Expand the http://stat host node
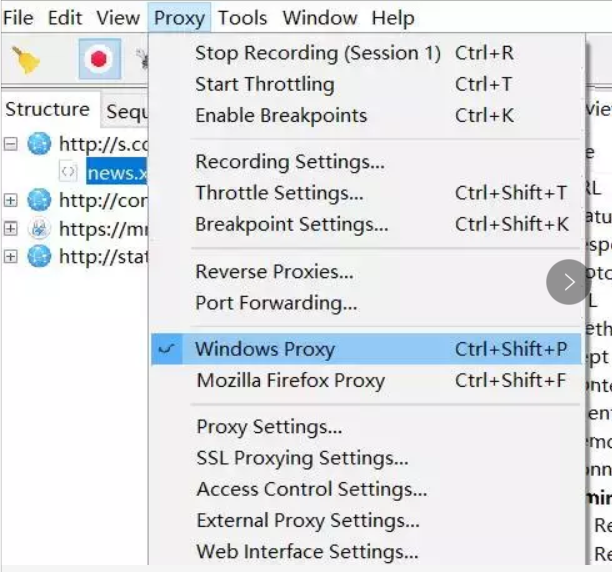Screen dimensions: 612x572 [11, 257]
